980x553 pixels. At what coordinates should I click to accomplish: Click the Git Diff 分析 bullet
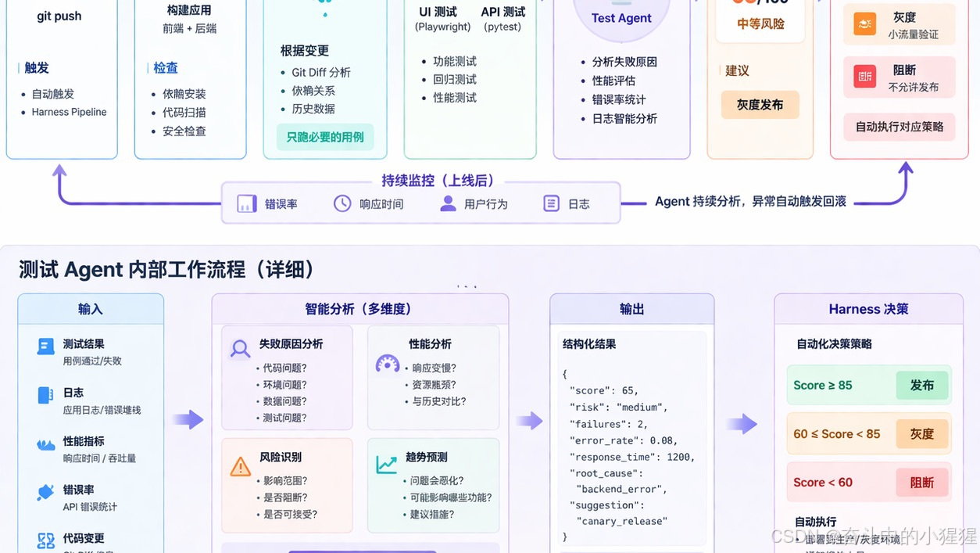pyautogui.click(x=321, y=72)
